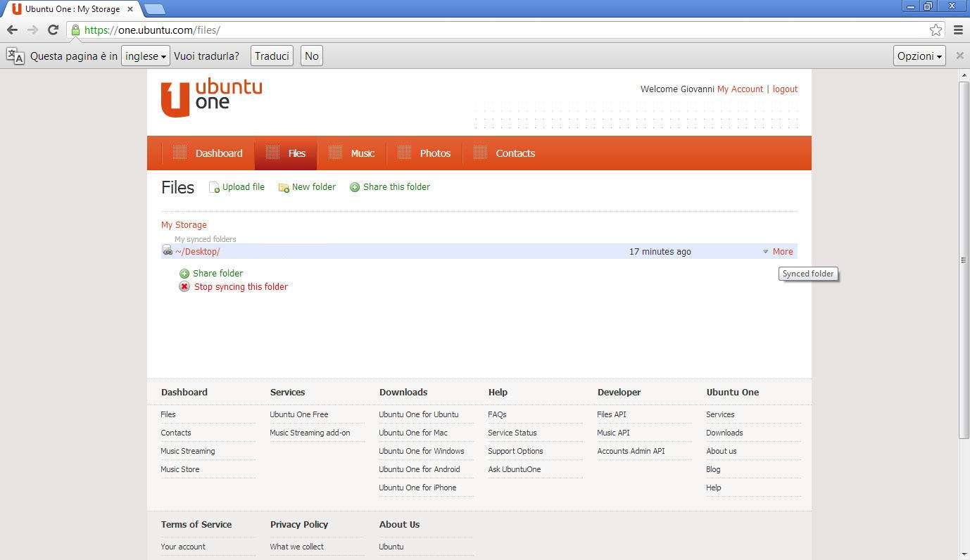Open the inglese language dropdown

[146, 56]
